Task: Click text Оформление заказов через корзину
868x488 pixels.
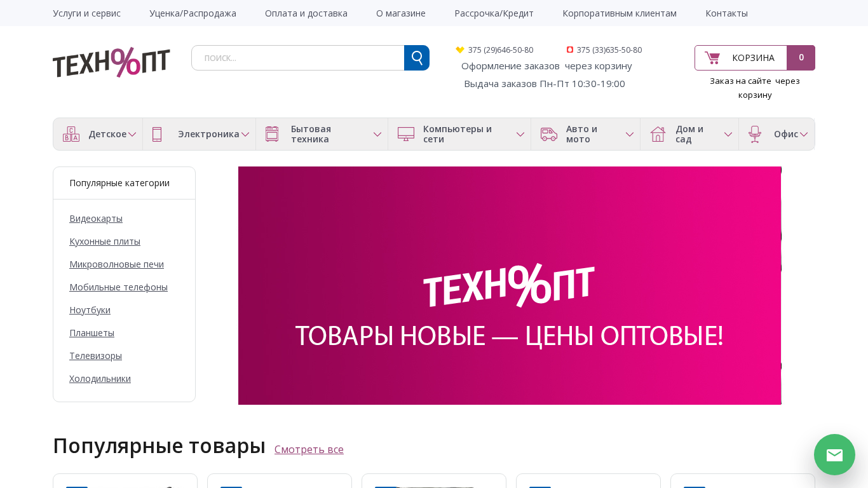Action: (546, 65)
